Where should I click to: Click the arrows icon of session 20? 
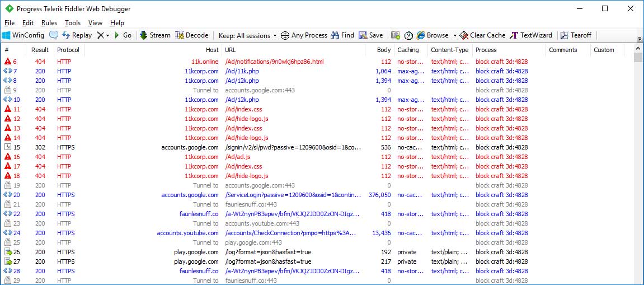click(8, 195)
